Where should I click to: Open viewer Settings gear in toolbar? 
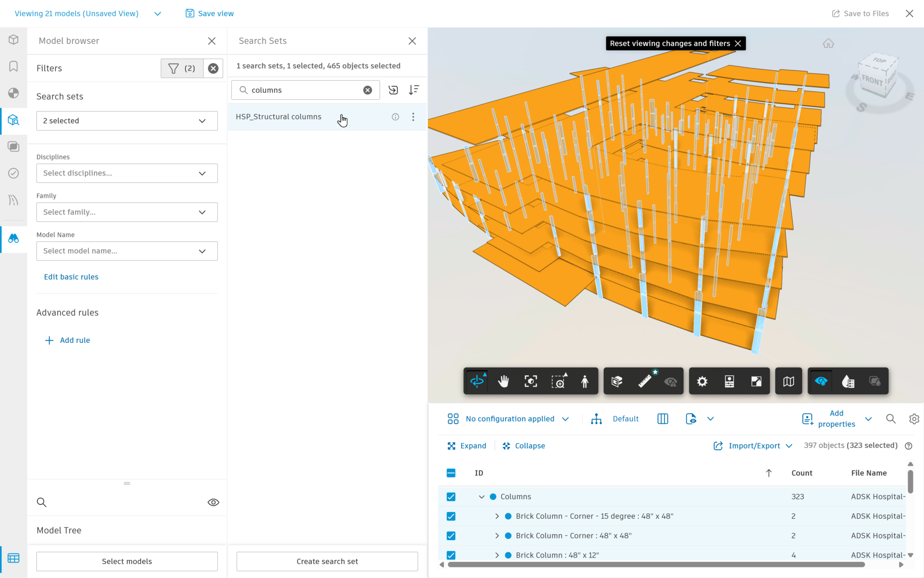(x=702, y=382)
